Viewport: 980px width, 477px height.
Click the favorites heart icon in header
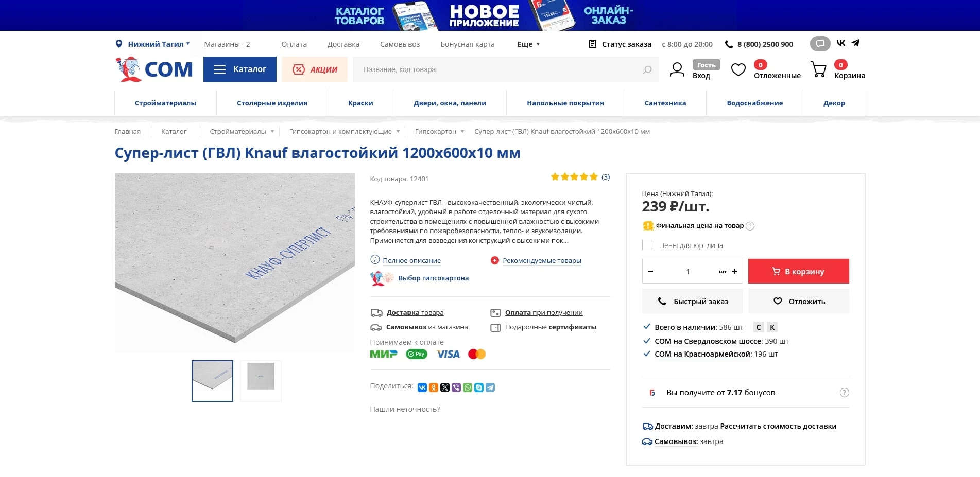[738, 69]
